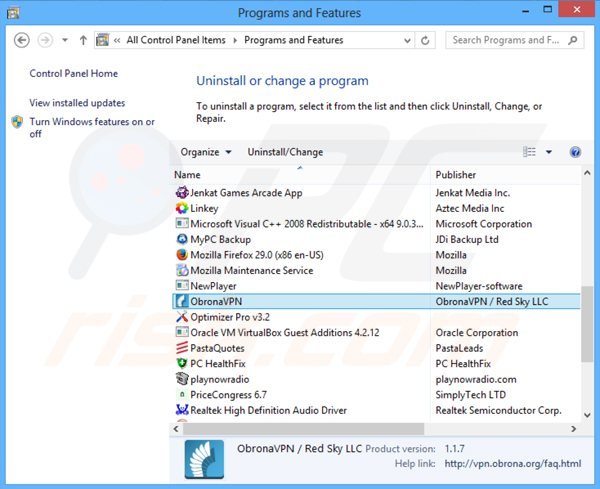Expand the view options dropdown arrow
The width and height of the screenshot is (600, 489).
coord(549,152)
